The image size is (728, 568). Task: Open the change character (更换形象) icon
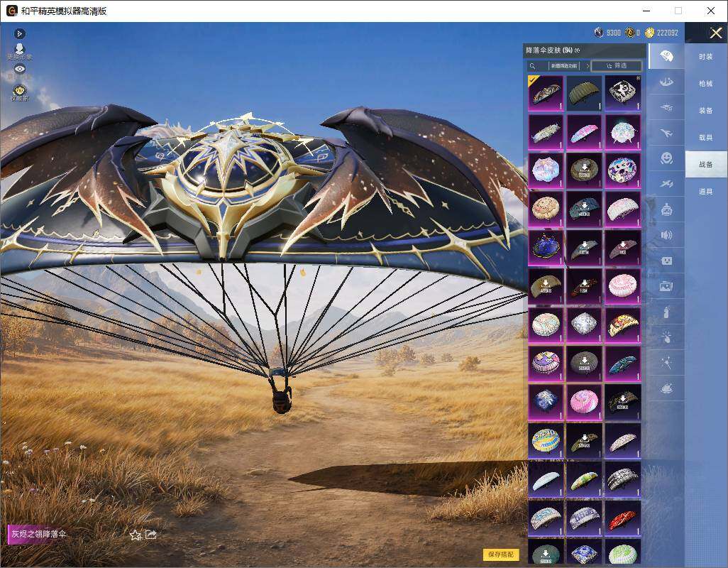pos(19,52)
